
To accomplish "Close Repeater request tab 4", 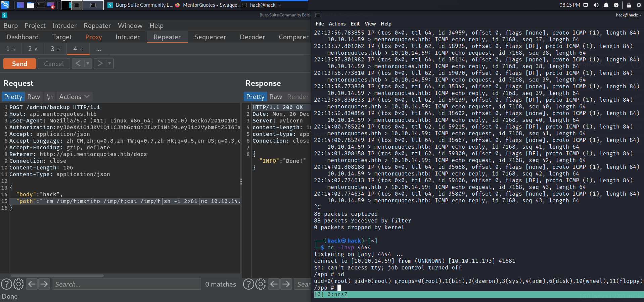I will tap(81, 49).
